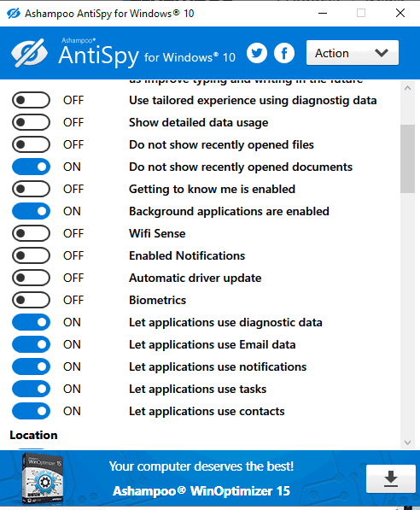This screenshot has height=510, width=420.
Task: Click the Action dropdown chevron arrow
Action: (x=382, y=53)
